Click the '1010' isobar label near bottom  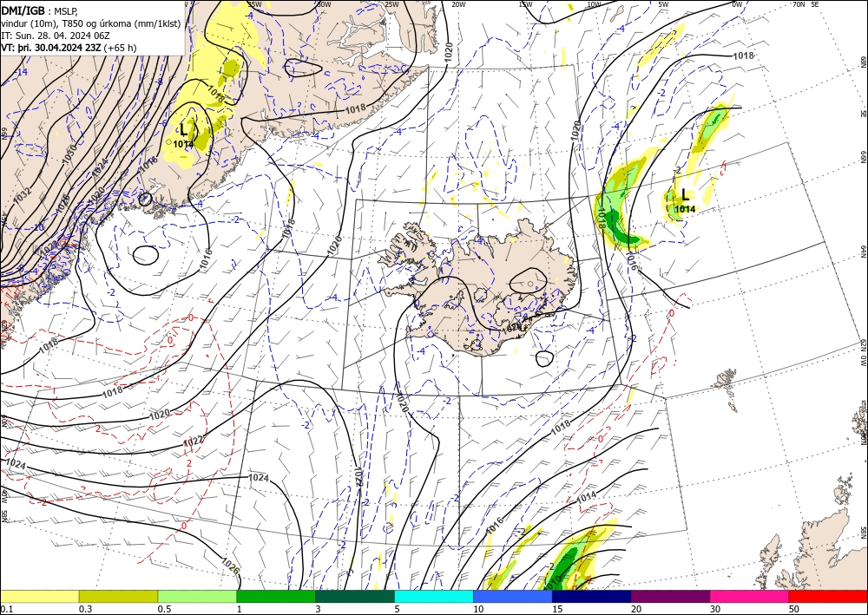pyautogui.click(x=553, y=584)
